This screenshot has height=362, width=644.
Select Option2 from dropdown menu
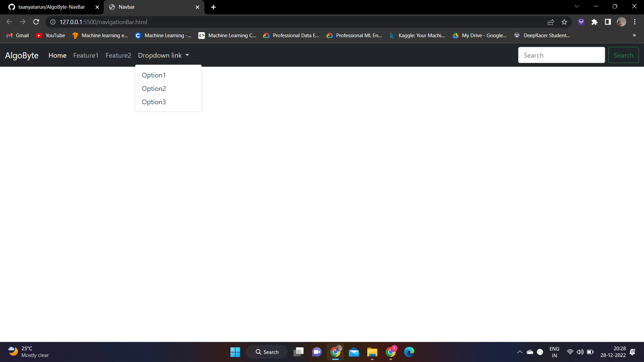point(154,88)
